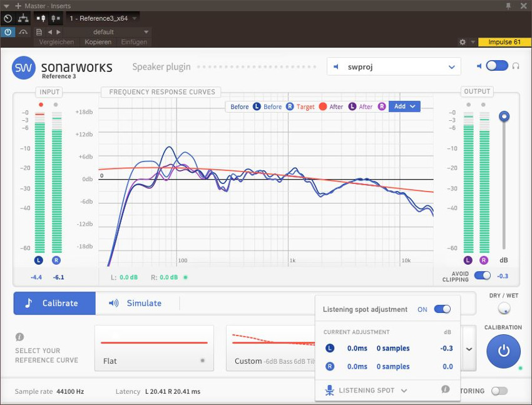
Task: Click the plug icon with squares on its right
Action: (55, 18)
